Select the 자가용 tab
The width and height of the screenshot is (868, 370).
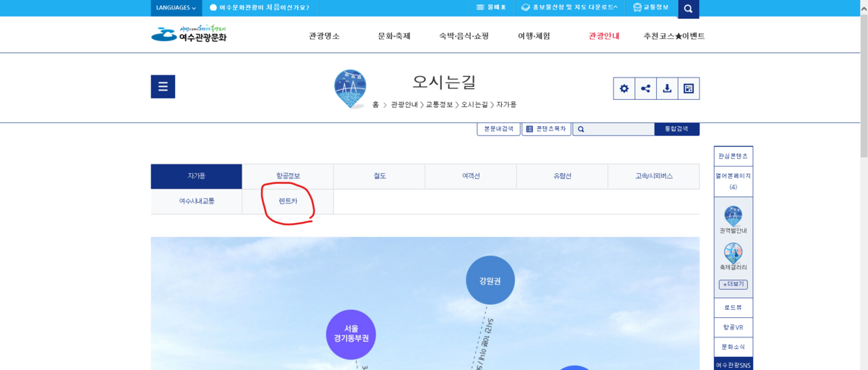pyautogui.click(x=196, y=176)
